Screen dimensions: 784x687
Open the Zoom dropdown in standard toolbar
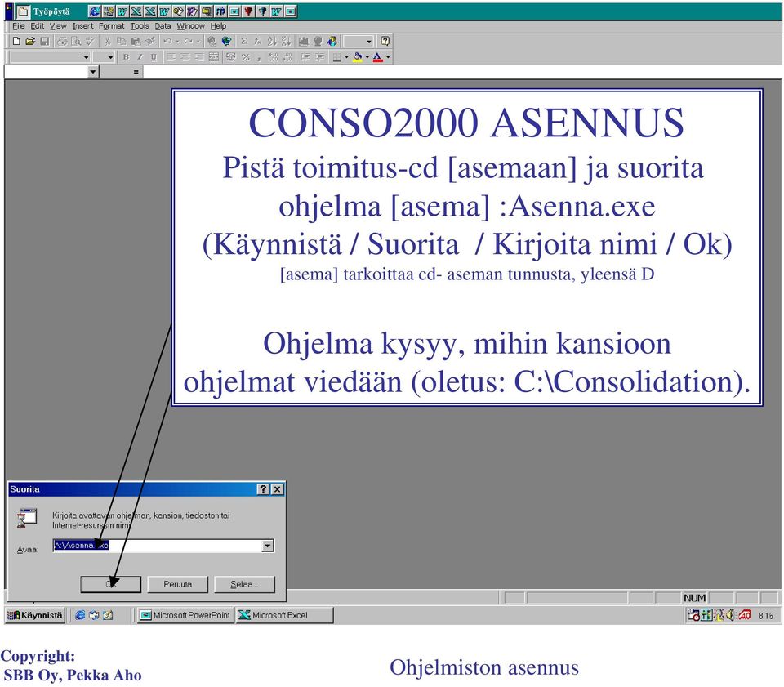(369, 42)
